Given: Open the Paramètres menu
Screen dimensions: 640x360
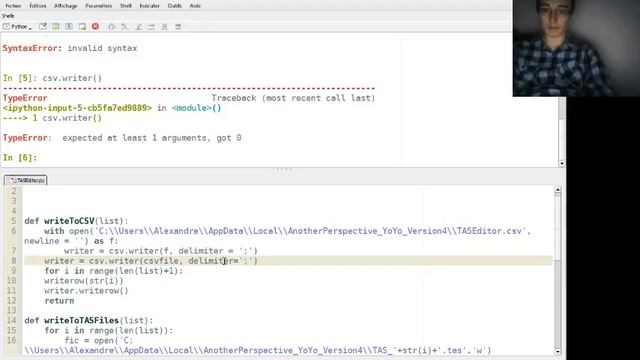Looking at the screenshot, I should (99, 6).
